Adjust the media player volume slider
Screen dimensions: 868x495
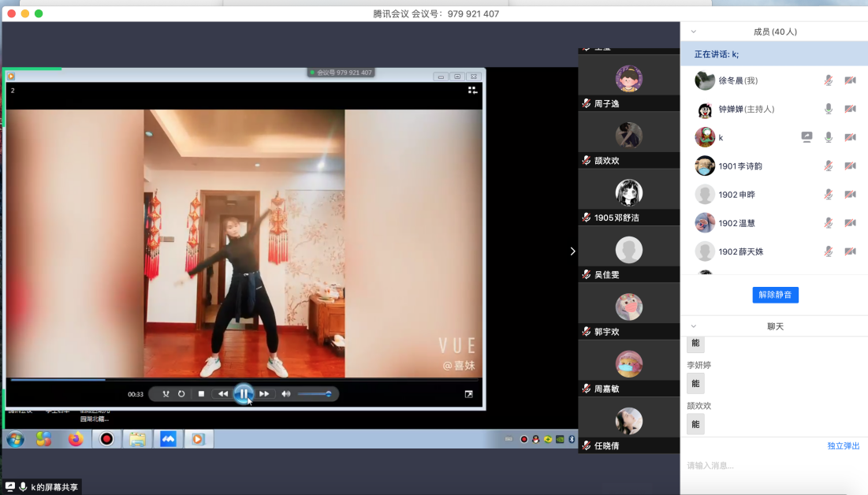315,394
